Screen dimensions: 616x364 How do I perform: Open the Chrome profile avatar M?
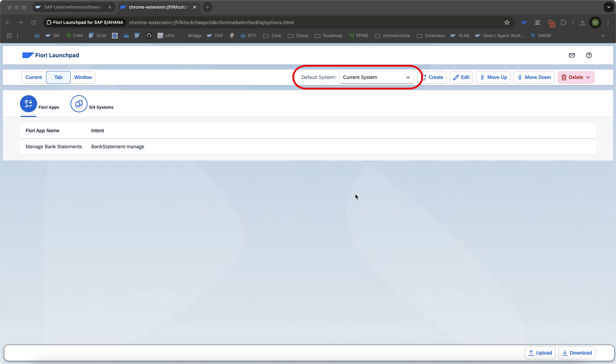click(595, 23)
